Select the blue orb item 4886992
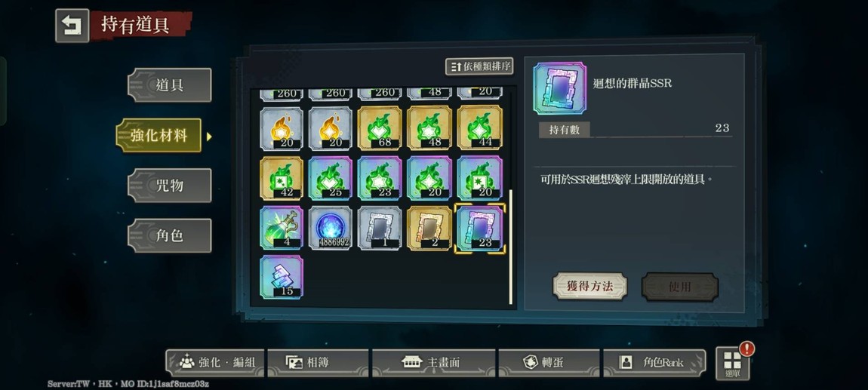Screen dimensions: 868x390 (330, 228)
